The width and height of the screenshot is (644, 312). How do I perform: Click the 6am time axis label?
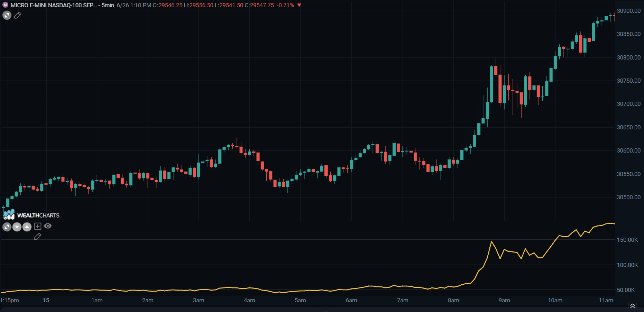(351, 300)
